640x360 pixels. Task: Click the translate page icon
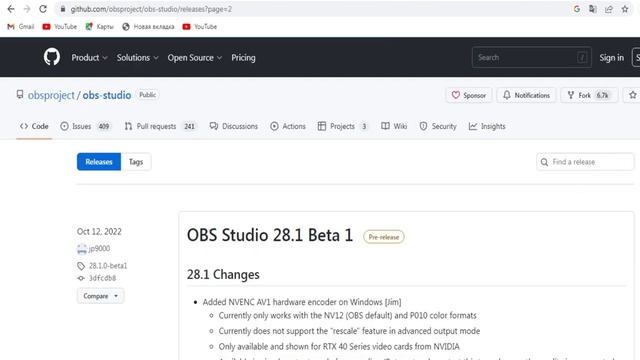coord(593,9)
